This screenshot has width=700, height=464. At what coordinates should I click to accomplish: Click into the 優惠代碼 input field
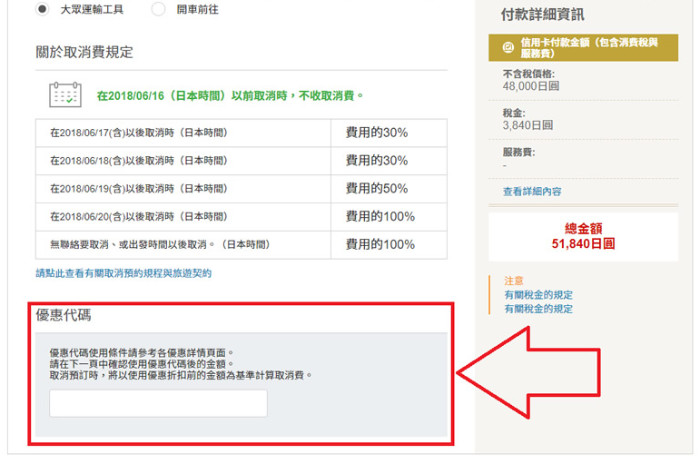[x=158, y=403]
